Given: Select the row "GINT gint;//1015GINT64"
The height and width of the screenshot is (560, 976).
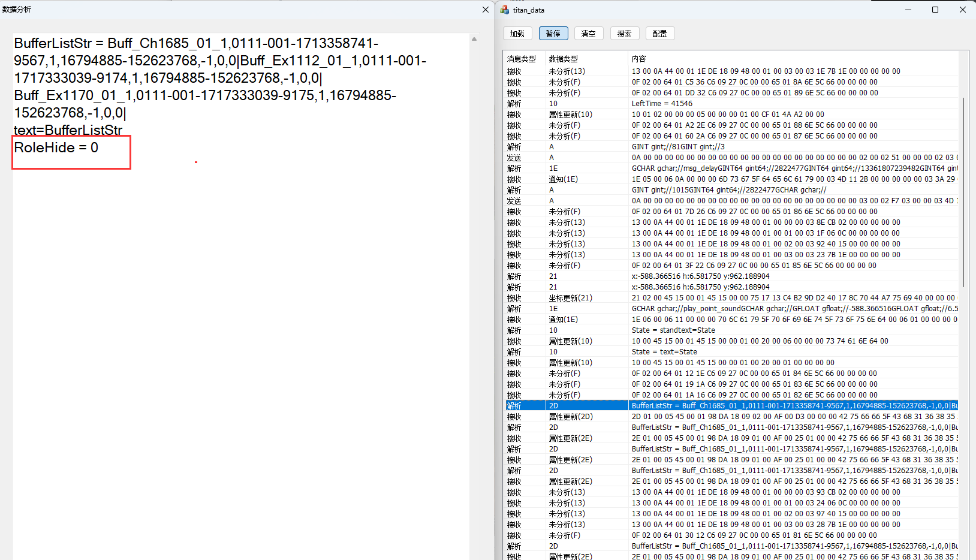Looking at the screenshot, I should point(731,190).
